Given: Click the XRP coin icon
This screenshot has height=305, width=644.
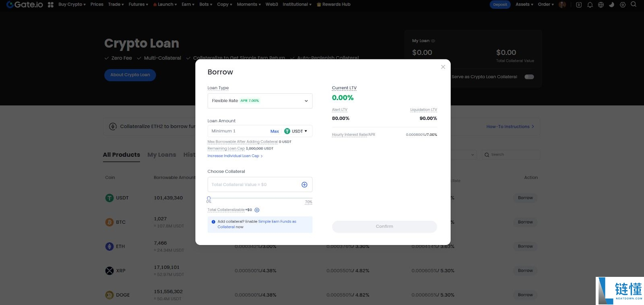Looking at the screenshot, I should pos(109,271).
